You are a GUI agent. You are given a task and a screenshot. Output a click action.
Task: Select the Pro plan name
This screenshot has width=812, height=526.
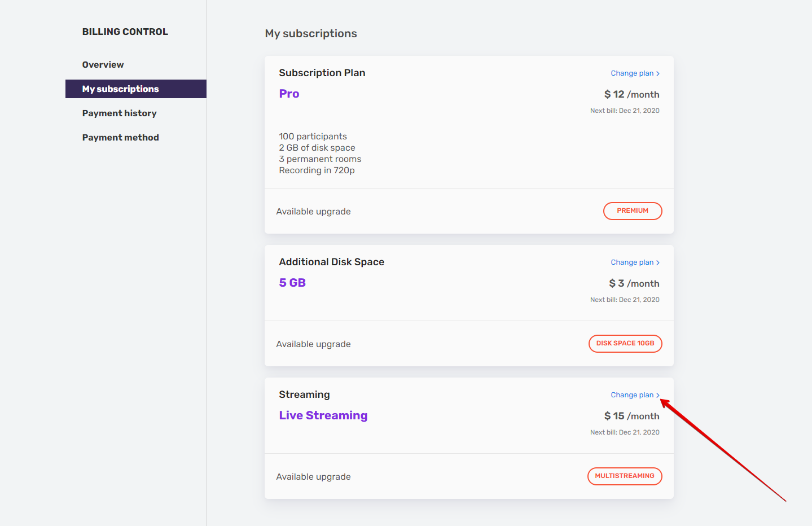289,94
